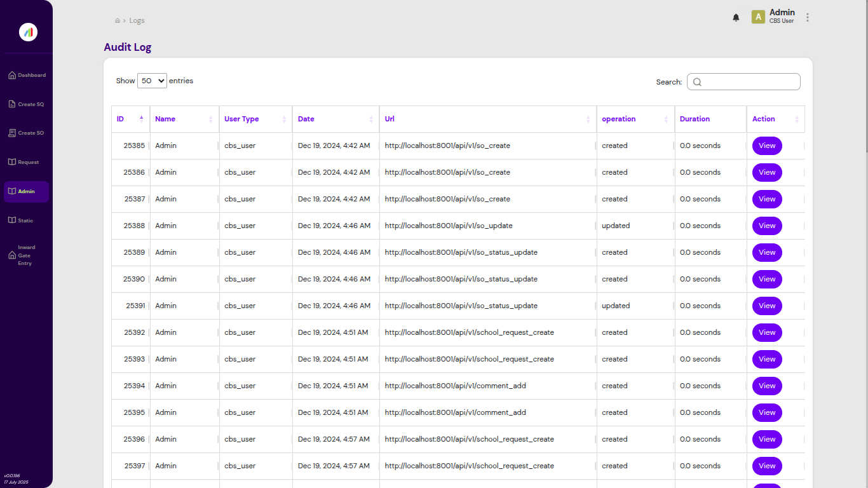This screenshot has height=488, width=868.
Task: Open the Dashboard from the sidebar
Action: coord(27,74)
